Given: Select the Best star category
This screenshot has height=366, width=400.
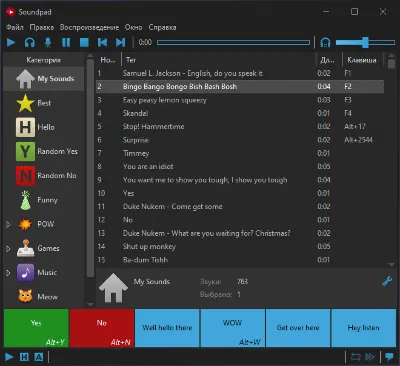Looking at the screenshot, I should (44, 103).
